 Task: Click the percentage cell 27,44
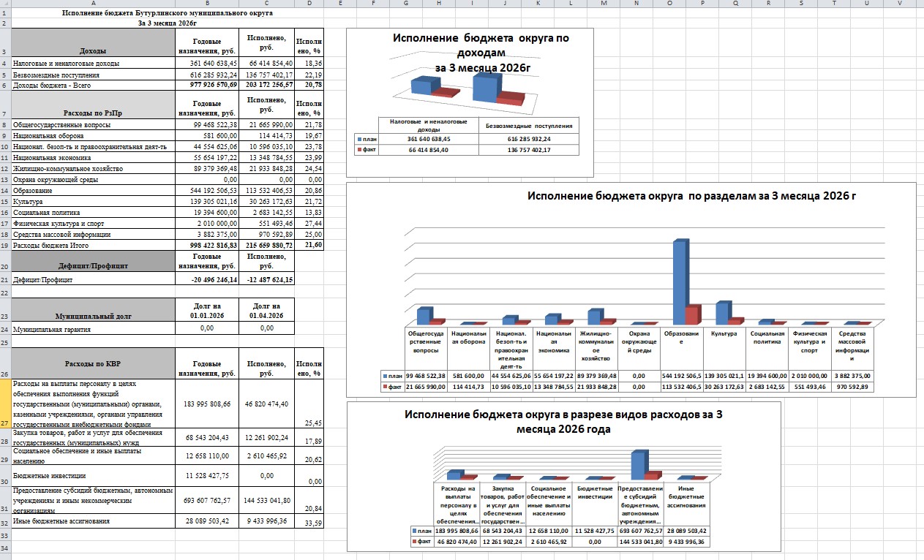coord(309,223)
